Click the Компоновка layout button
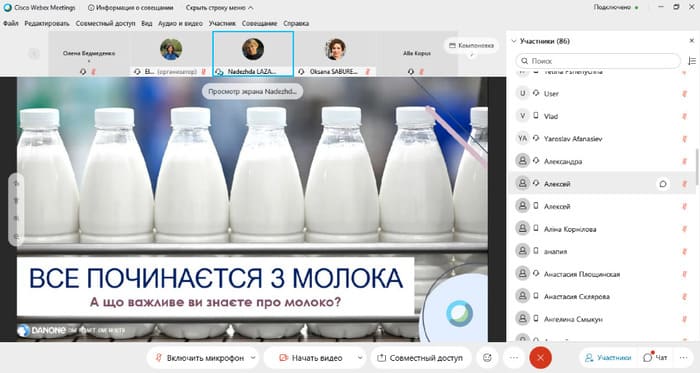Viewport: 700px width, 373px height. pyautogui.click(x=471, y=46)
